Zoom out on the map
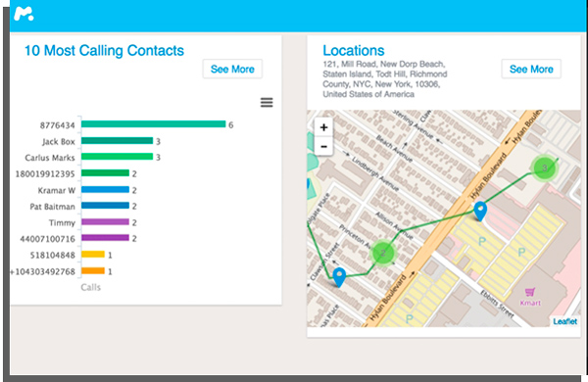Viewport: 588px width, 382px height. pyautogui.click(x=323, y=146)
